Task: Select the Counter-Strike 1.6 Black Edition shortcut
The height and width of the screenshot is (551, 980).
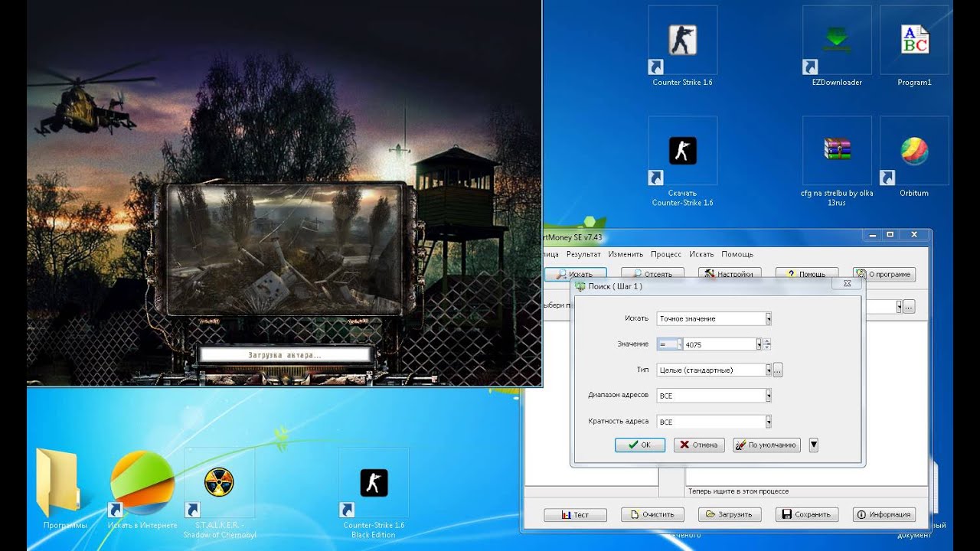Action: (x=374, y=494)
